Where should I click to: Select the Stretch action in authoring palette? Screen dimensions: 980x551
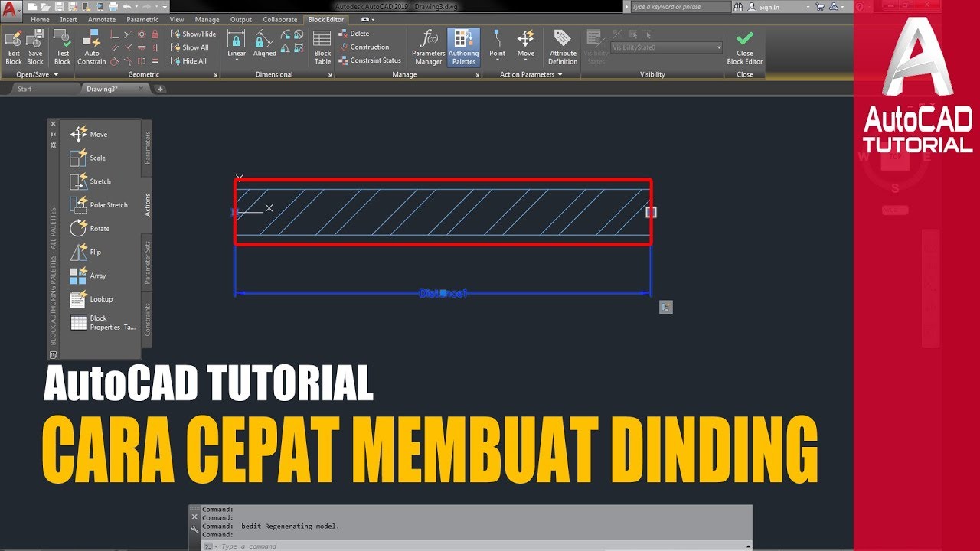point(91,181)
